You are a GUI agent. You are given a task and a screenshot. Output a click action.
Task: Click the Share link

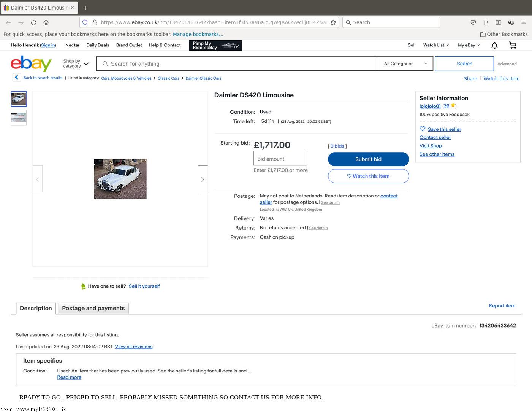coord(470,78)
